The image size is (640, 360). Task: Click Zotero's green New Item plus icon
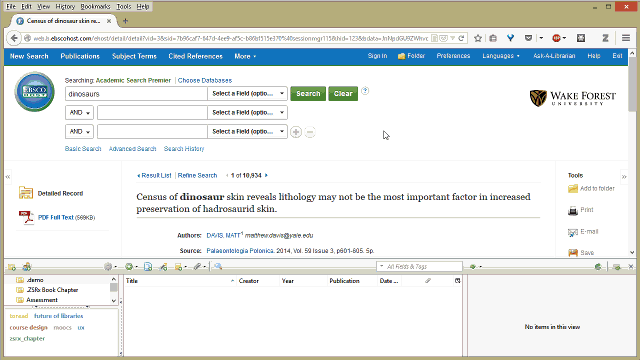click(129, 267)
